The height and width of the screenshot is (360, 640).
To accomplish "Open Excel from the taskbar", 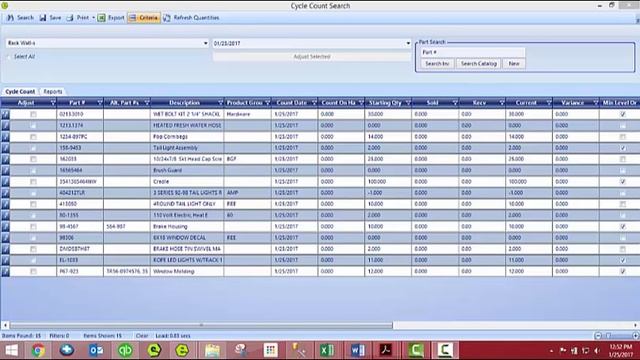I will click(x=327, y=351).
